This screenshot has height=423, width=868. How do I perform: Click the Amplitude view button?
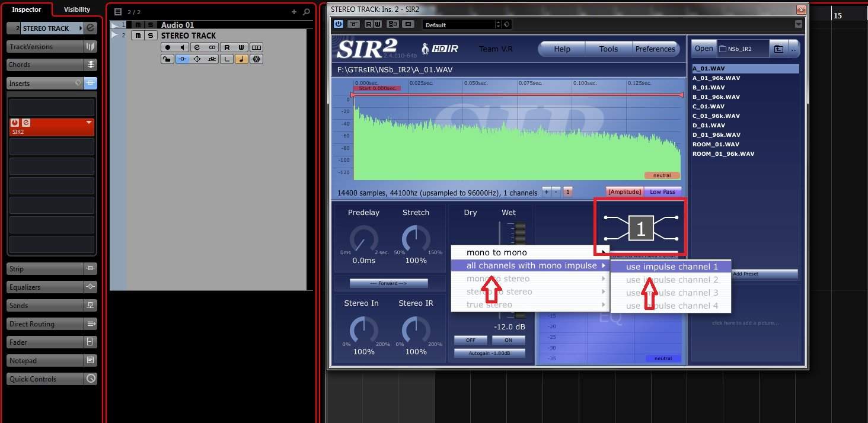(624, 192)
